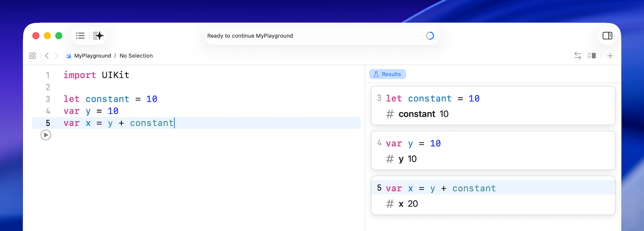Select the Results tab
The image size is (644, 231).
(x=387, y=74)
